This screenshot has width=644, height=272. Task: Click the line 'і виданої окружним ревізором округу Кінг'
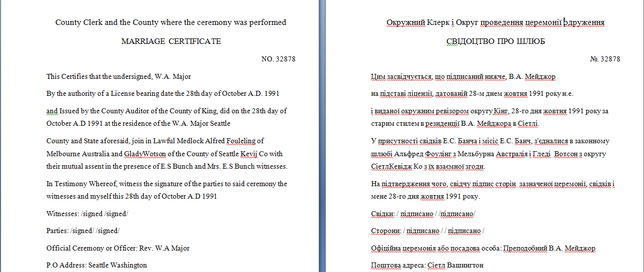click(x=490, y=111)
